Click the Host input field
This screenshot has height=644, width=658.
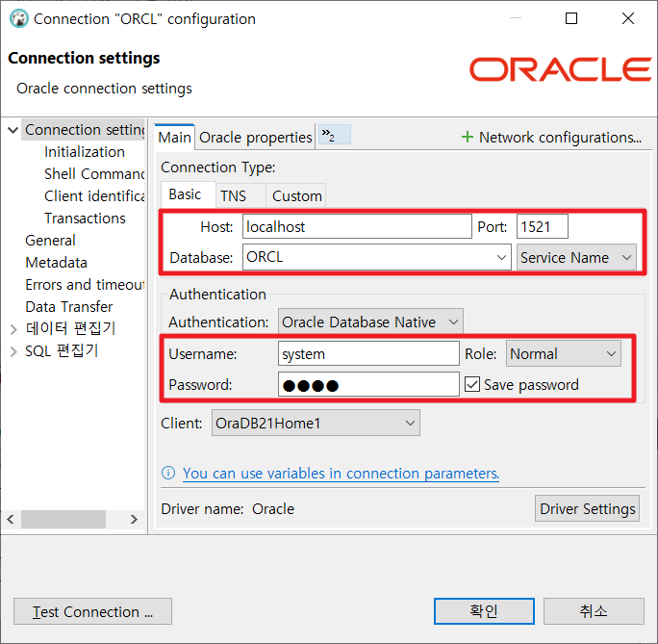(357, 227)
